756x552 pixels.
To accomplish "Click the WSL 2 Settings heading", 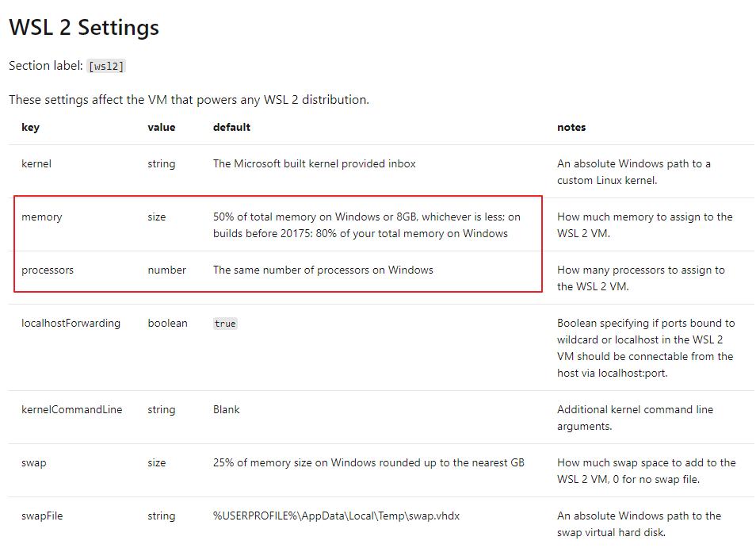I will [84, 28].
